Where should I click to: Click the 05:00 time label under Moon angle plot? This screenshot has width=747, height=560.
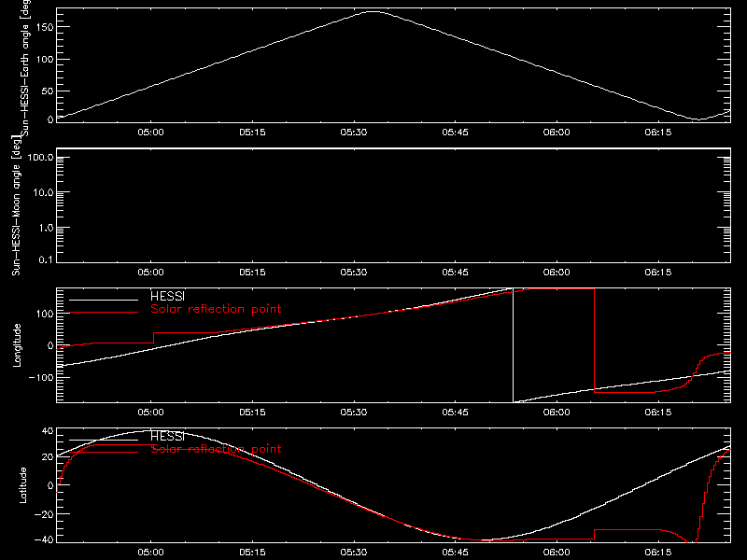(x=150, y=273)
